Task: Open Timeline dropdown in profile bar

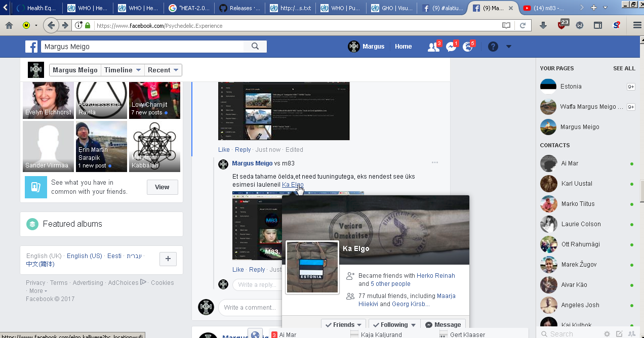Action: (123, 70)
